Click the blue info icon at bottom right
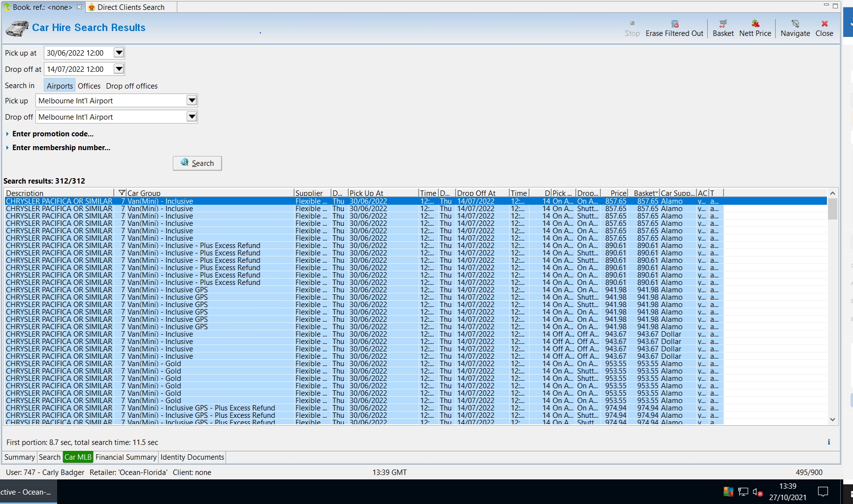This screenshot has width=853, height=504. point(829,442)
